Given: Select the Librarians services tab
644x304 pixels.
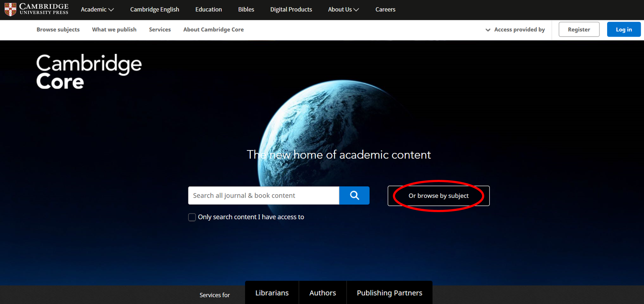Looking at the screenshot, I should pyautogui.click(x=272, y=293).
